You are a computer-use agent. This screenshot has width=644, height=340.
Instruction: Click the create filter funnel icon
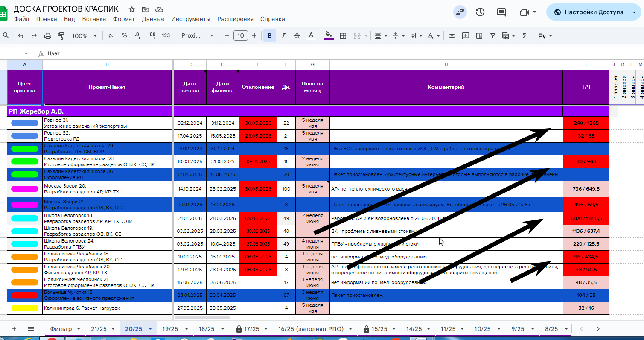(492, 36)
